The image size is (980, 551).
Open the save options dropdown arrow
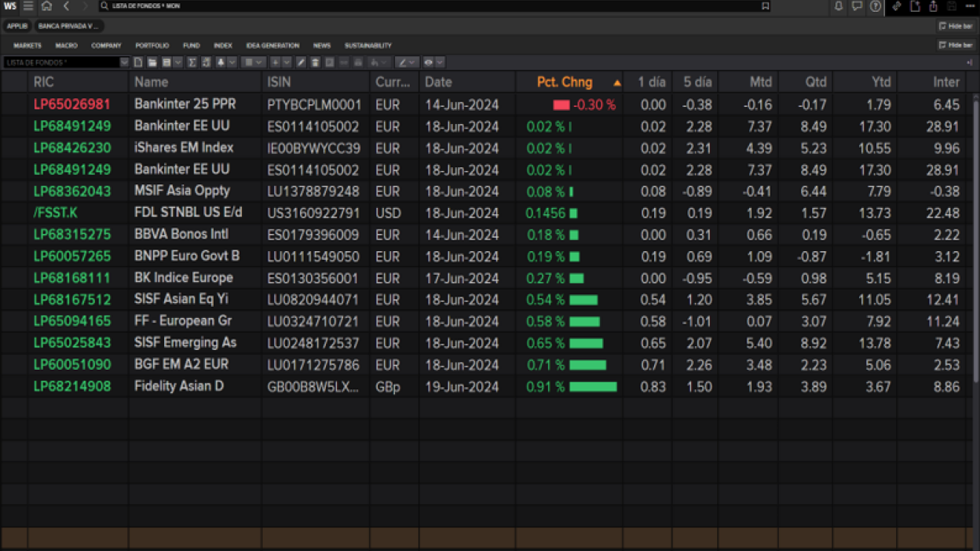pos(178,62)
